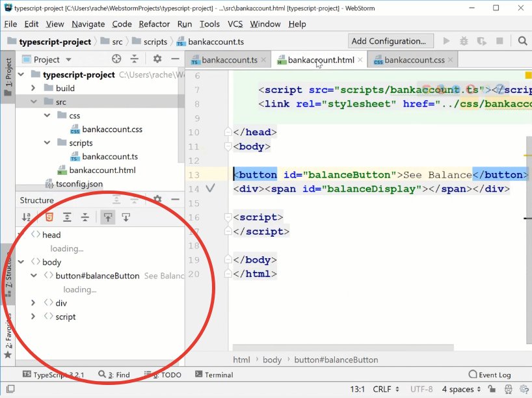532x398 pixels.
Task: Open the VCS menu
Action: click(235, 24)
